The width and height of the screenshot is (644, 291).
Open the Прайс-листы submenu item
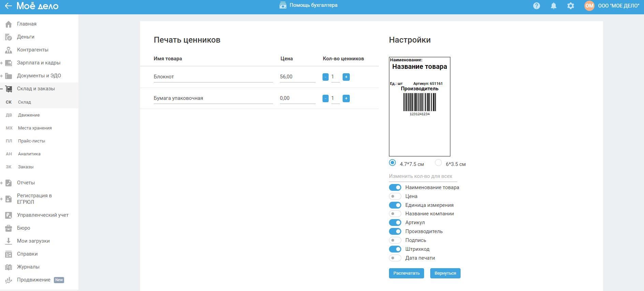(31, 141)
